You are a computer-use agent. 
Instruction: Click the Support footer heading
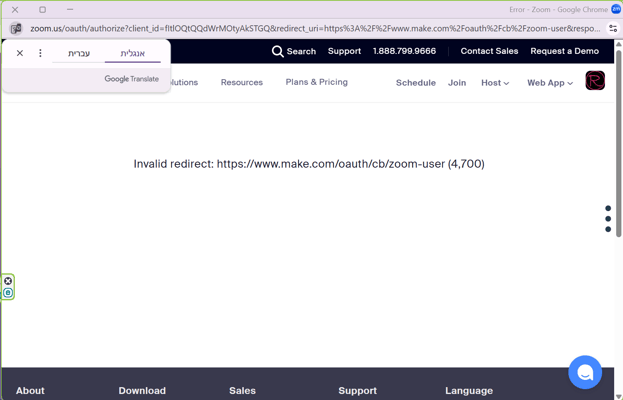click(x=357, y=390)
